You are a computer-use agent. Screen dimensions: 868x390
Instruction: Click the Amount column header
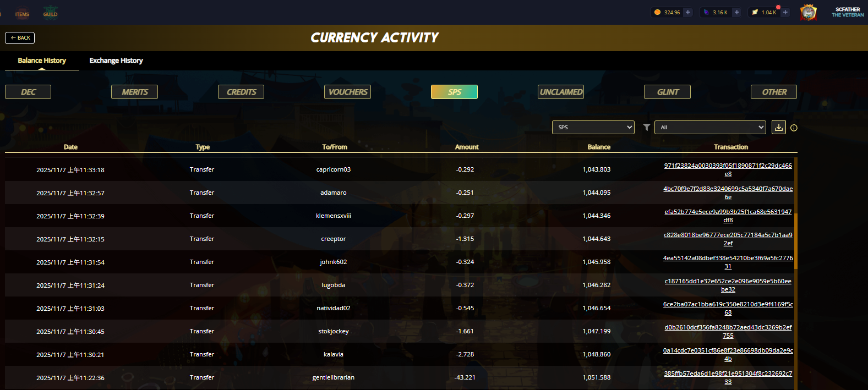[467, 147]
